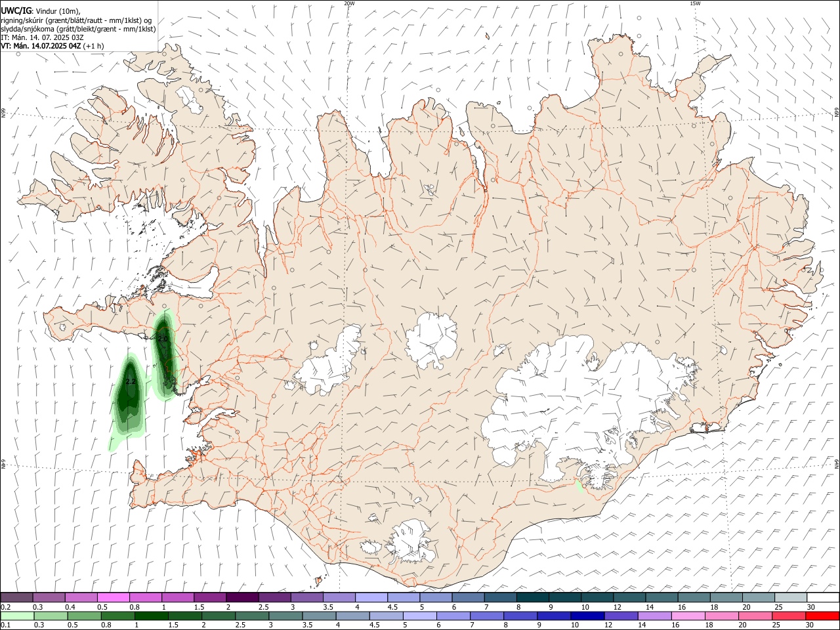This screenshot has height=630, width=840.
Task: Pick the lower legend row 0.1 pale green swatch
Action: [x=16, y=616]
